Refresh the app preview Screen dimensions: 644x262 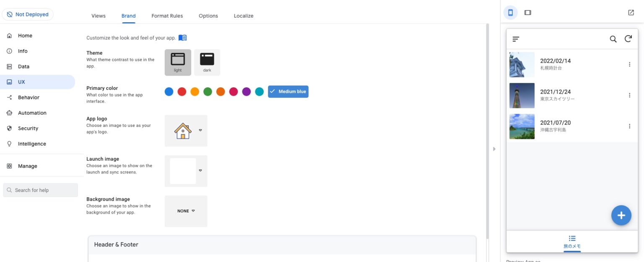[628, 38]
